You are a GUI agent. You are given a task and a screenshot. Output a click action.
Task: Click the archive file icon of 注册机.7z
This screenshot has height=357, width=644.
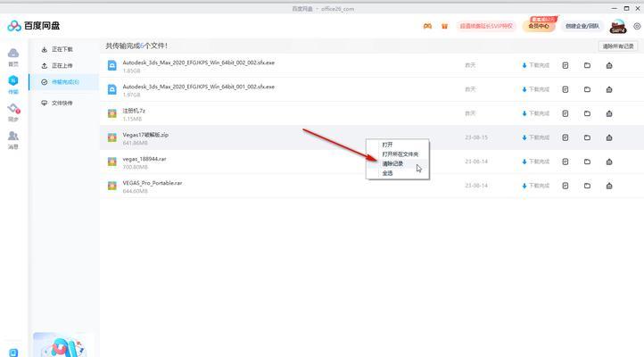click(112, 113)
